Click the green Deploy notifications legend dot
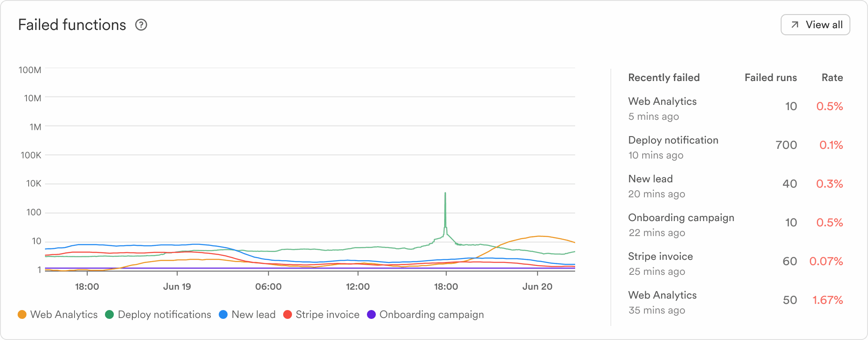This screenshot has height=340, width=868. click(110, 314)
